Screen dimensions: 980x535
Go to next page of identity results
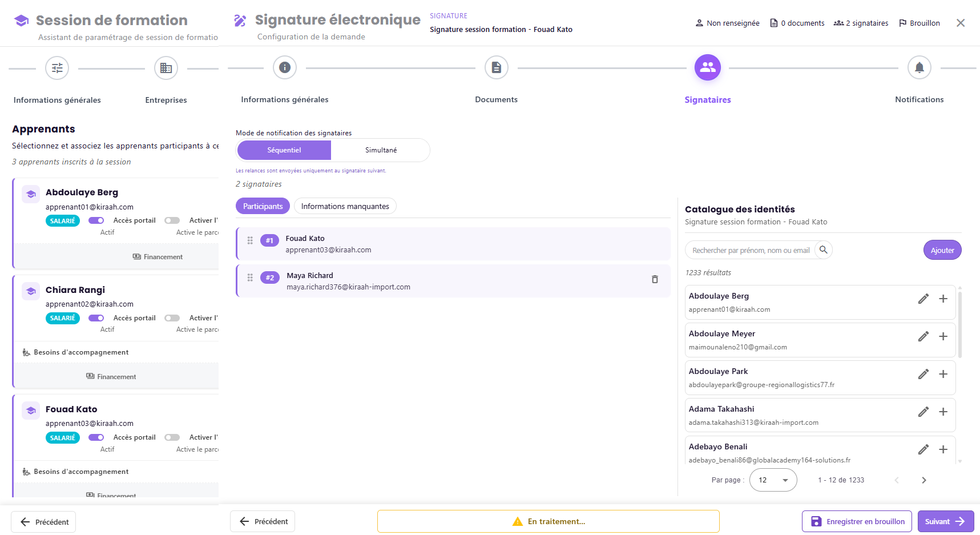click(x=923, y=480)
